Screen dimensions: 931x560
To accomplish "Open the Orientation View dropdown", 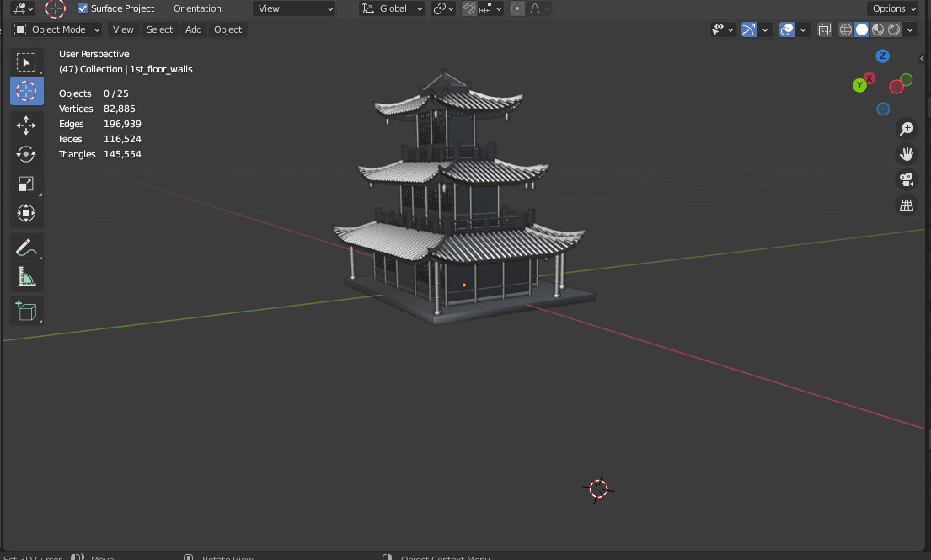I will (295, 8).
